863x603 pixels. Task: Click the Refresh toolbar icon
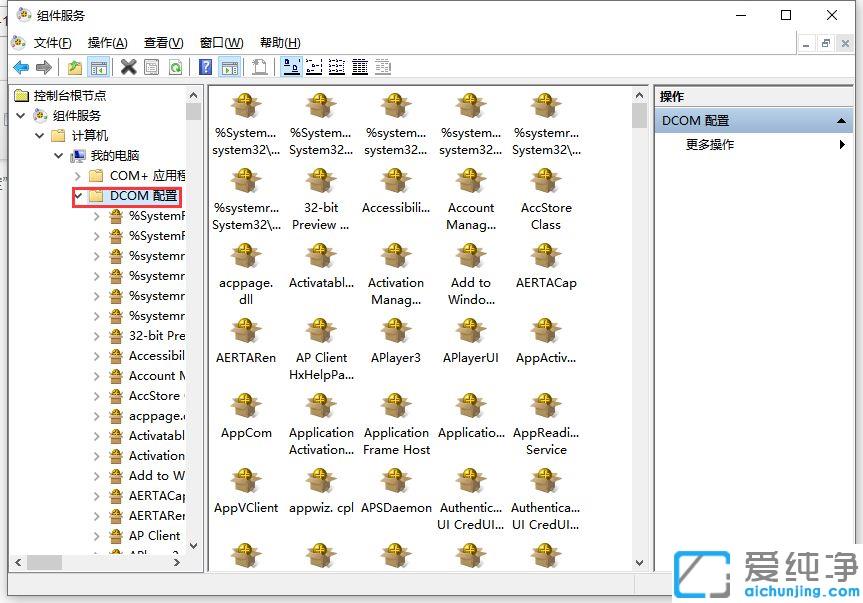pyautogui.click(x=175, y=67)
